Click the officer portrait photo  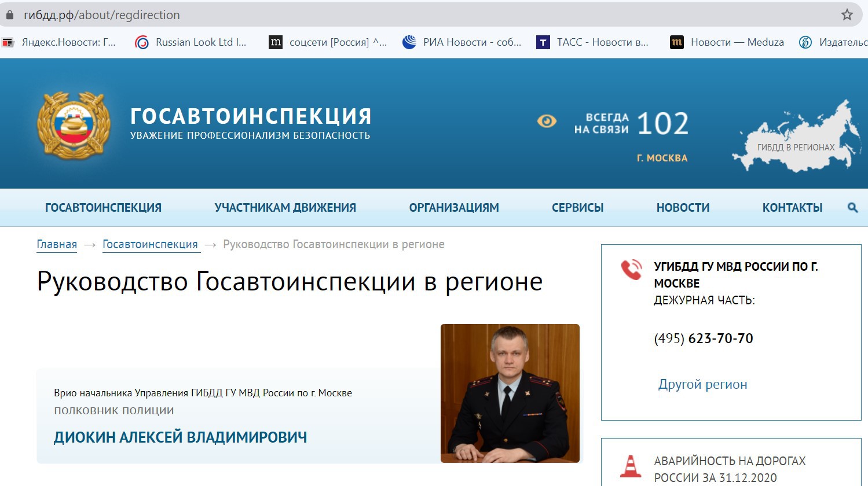coord(510,393)
